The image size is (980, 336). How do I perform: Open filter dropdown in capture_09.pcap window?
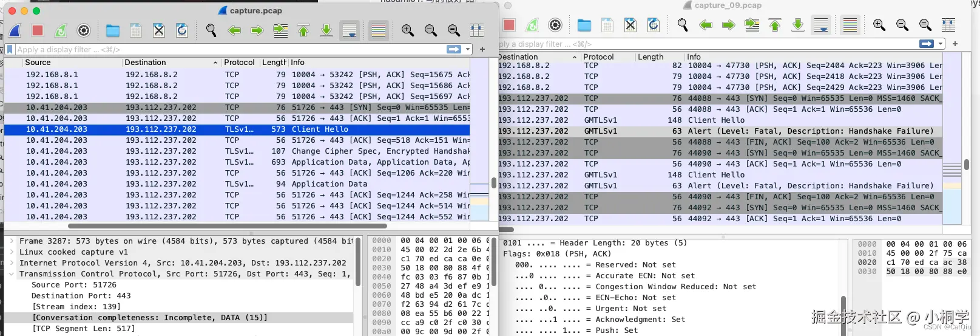941,44
